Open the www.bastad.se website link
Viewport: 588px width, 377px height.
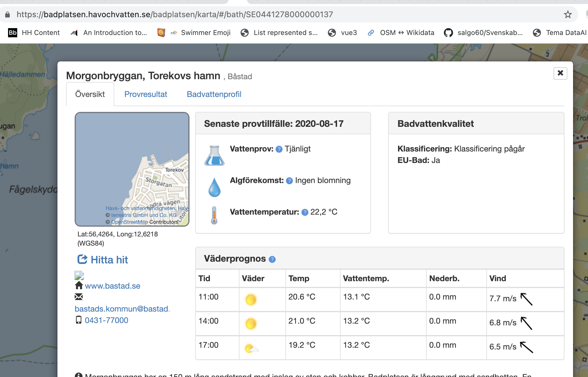tap(112, 286)
